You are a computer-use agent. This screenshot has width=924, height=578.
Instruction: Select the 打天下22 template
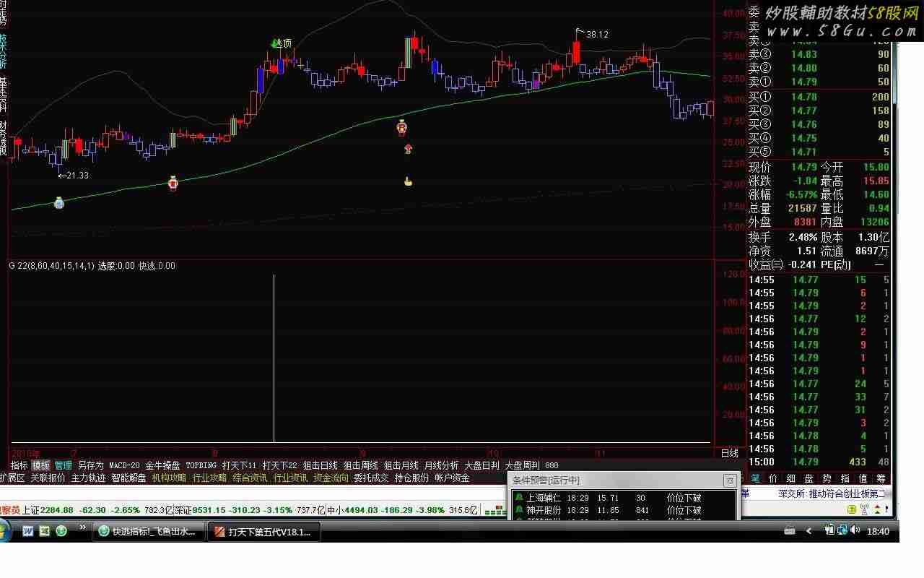(x=279, y=465)
